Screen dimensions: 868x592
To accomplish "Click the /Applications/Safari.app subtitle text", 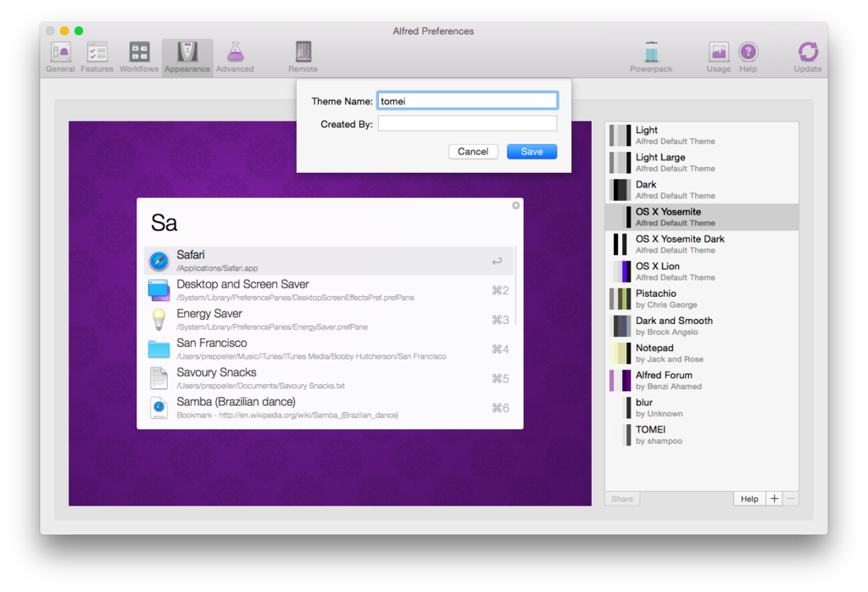I will click(217, 268).
